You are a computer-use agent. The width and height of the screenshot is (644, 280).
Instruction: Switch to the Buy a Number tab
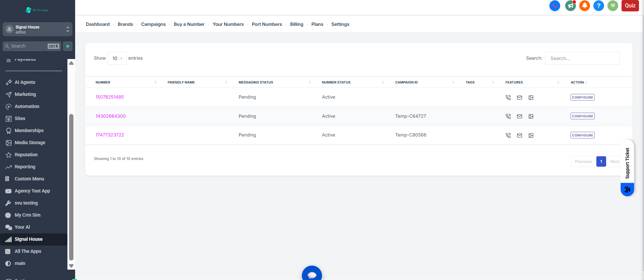(189, 24)
